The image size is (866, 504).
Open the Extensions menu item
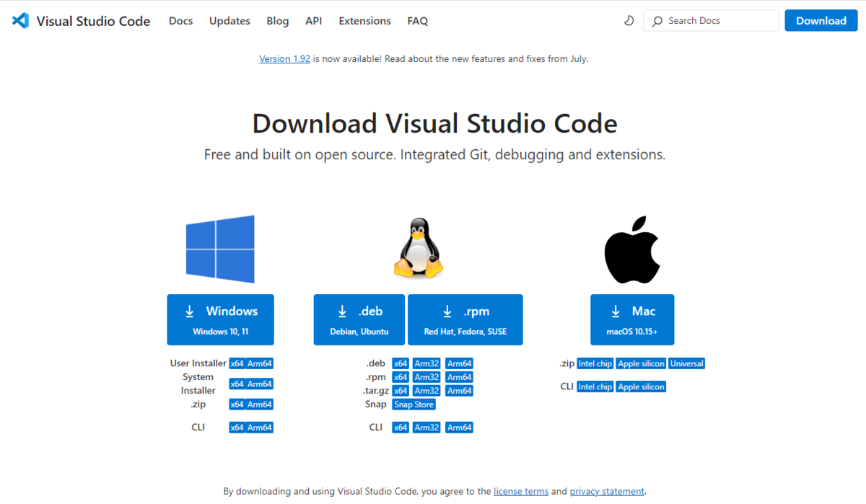(x=364, y=21)
